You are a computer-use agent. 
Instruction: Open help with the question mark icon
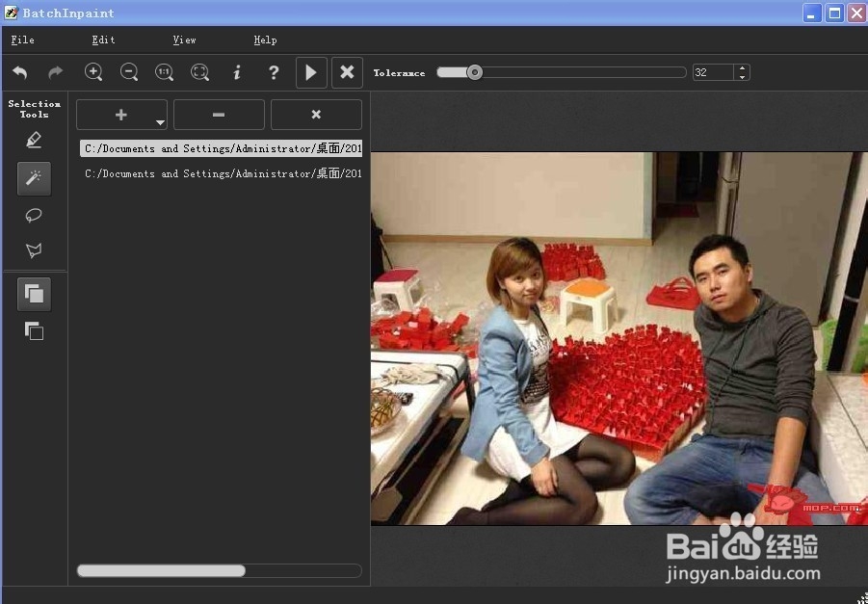click(x=274, y=72)
